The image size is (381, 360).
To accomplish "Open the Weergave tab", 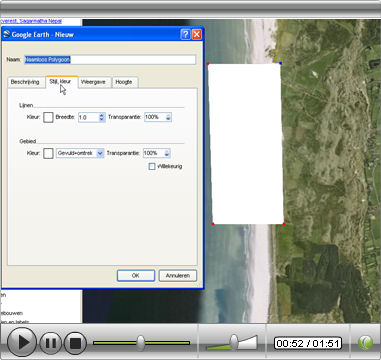I will [x=94, y=82].
